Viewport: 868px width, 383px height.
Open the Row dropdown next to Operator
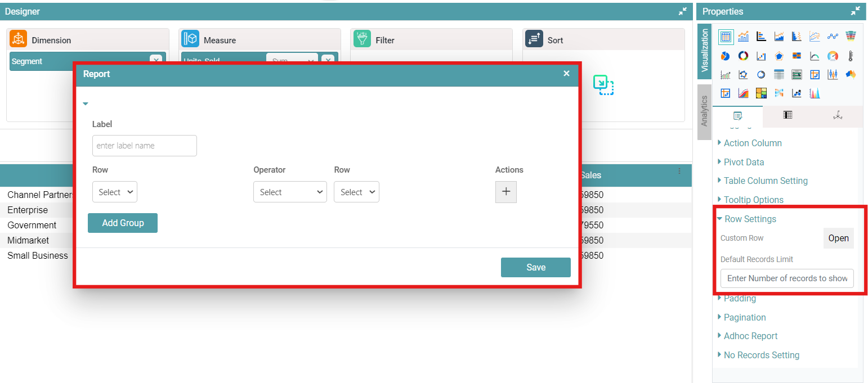[356, 192]
